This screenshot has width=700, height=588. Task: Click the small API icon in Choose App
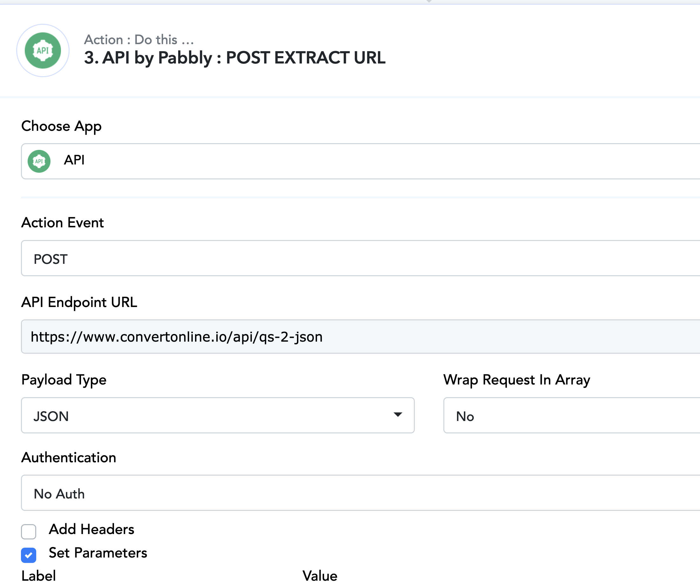39,161
